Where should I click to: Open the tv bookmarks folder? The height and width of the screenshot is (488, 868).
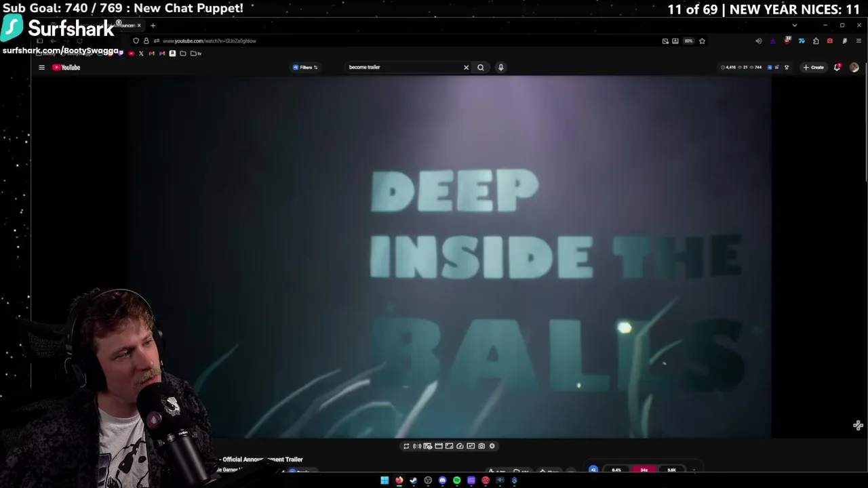pos(196,54)
